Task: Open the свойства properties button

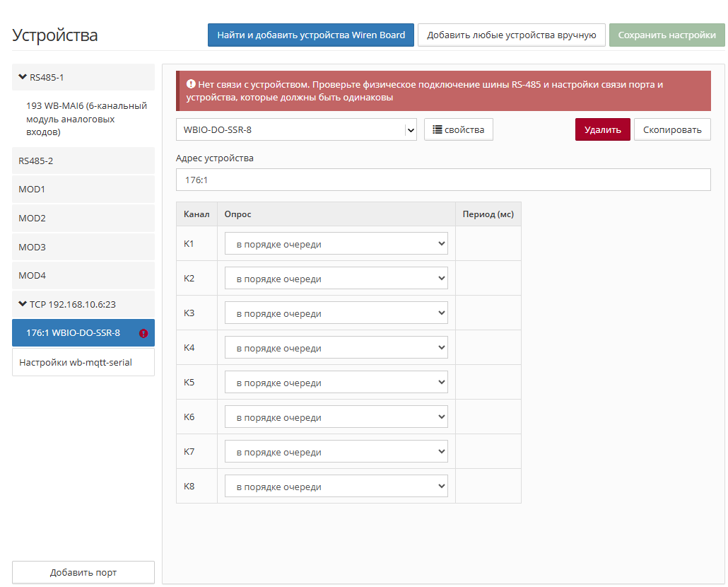Action: (458, 129)
